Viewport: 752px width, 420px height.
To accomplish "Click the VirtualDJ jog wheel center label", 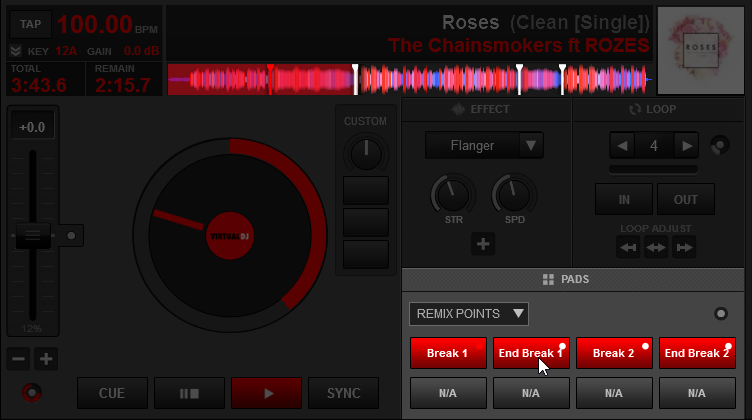I will pyautogui.click(x=230, y=236).
